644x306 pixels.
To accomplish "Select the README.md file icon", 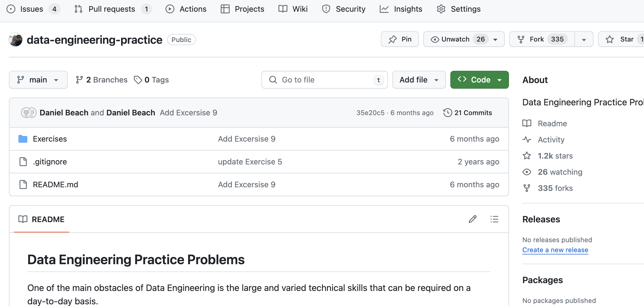I will coord(23,184).
